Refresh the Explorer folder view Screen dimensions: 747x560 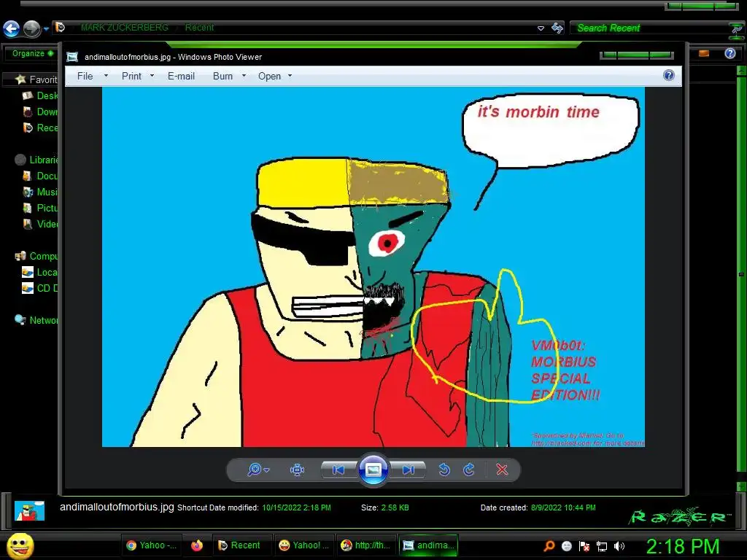click(557, 28)
